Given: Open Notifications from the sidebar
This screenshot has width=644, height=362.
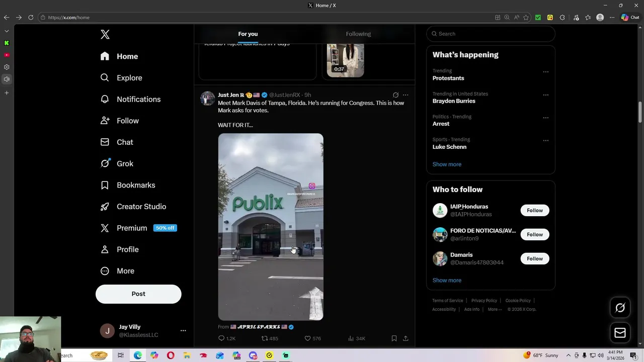Looking at the screenshot, I should (130, 99).
